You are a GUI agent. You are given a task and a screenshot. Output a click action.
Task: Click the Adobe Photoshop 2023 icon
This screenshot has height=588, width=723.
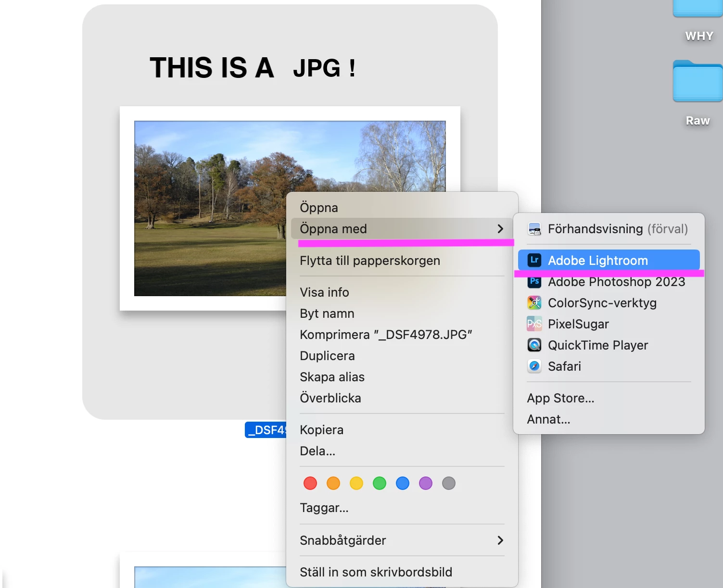tap(534, 282)
